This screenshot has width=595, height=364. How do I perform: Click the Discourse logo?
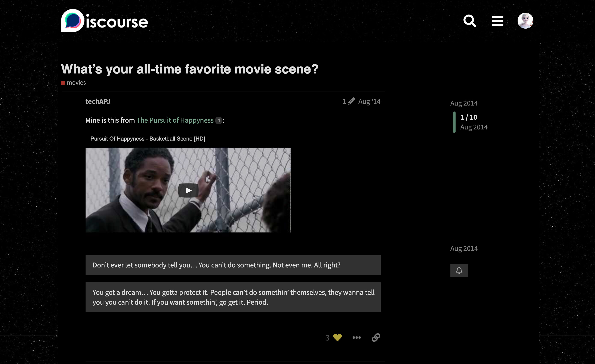click(104, 21)
